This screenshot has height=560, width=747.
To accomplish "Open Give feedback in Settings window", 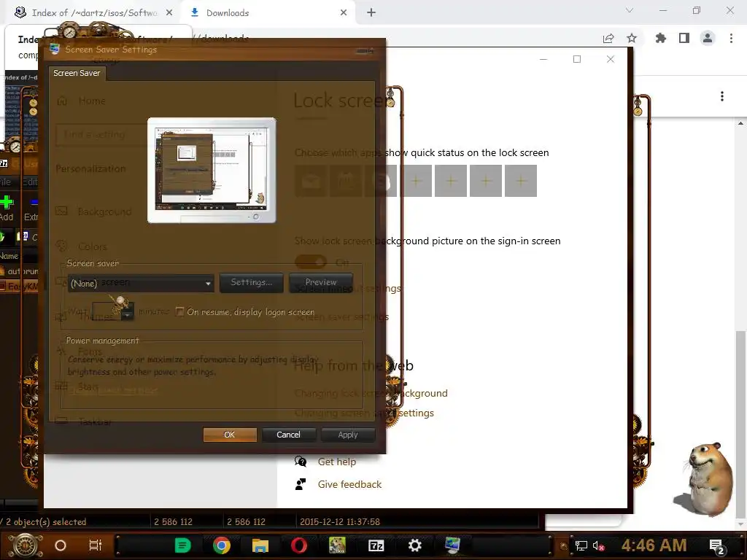I will coord(349,484).
